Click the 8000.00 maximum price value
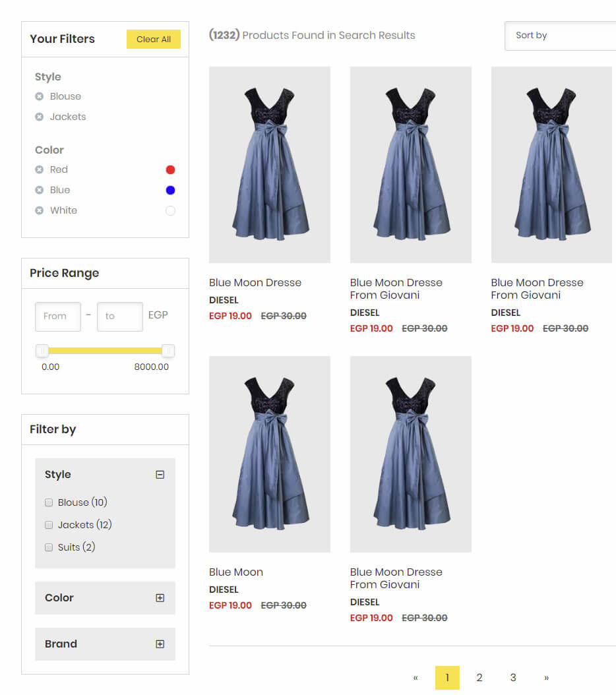Viewport: 616px width, 695px height. pyautogui.click(x=151, y=367)
